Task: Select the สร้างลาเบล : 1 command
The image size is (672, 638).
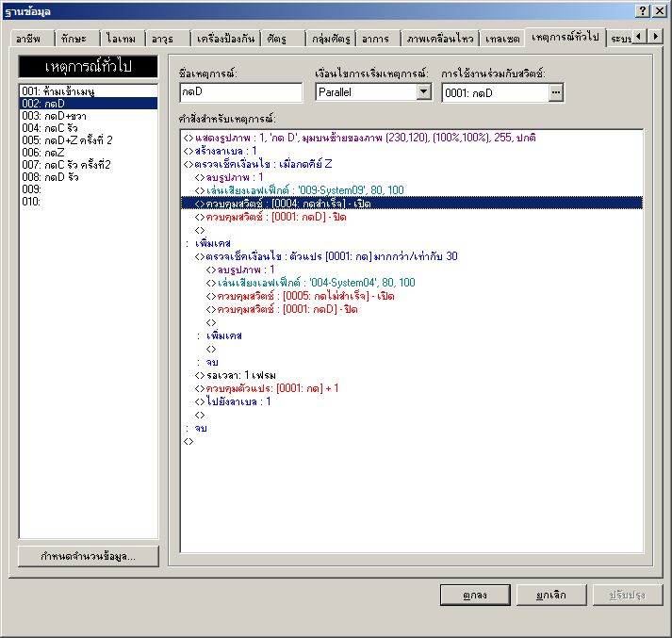Action: [x=412, y=151]
